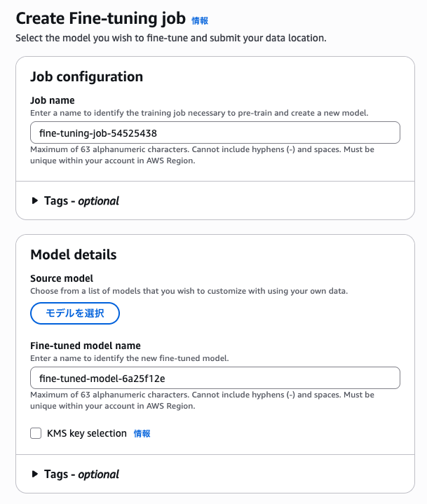427x504 pixels.
Task: Click the "Model details" section heading
Action: pos(73,254)
